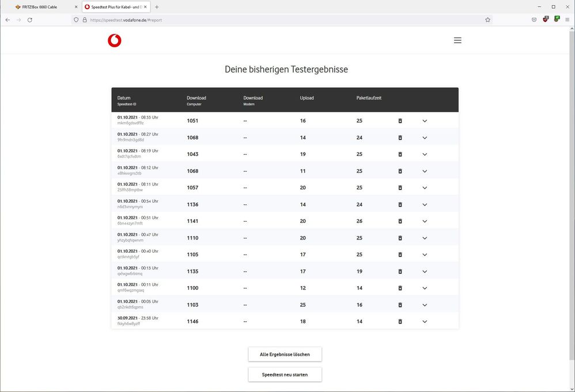Select download value 1136

[x=192, y=204]
